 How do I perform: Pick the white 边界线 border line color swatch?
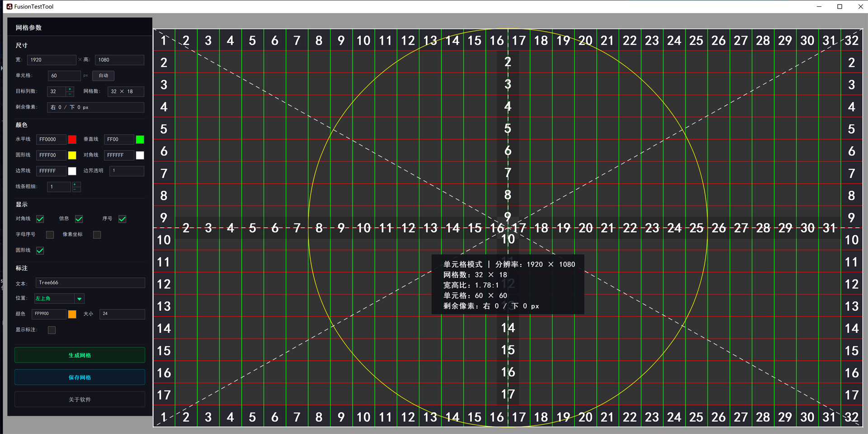72,171
